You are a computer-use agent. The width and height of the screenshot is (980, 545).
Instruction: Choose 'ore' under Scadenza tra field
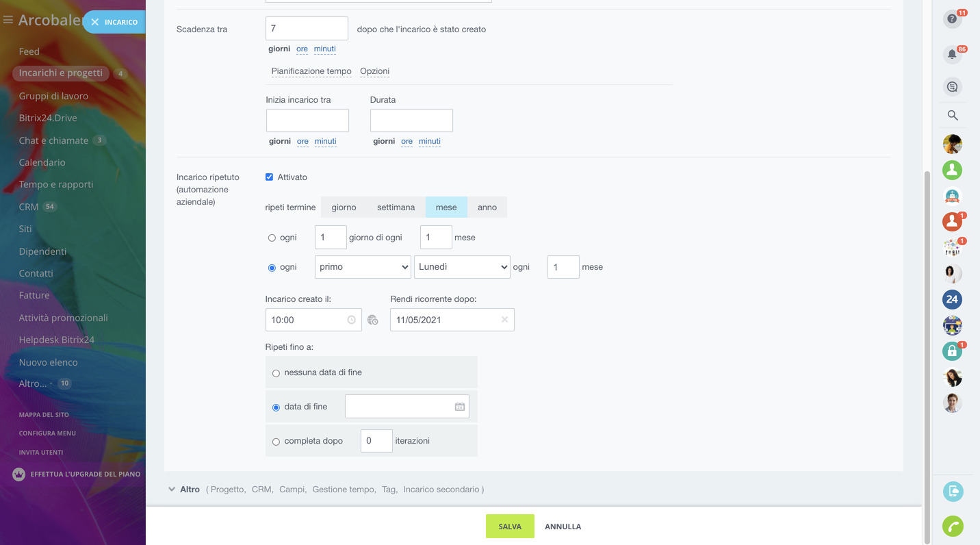302,49
